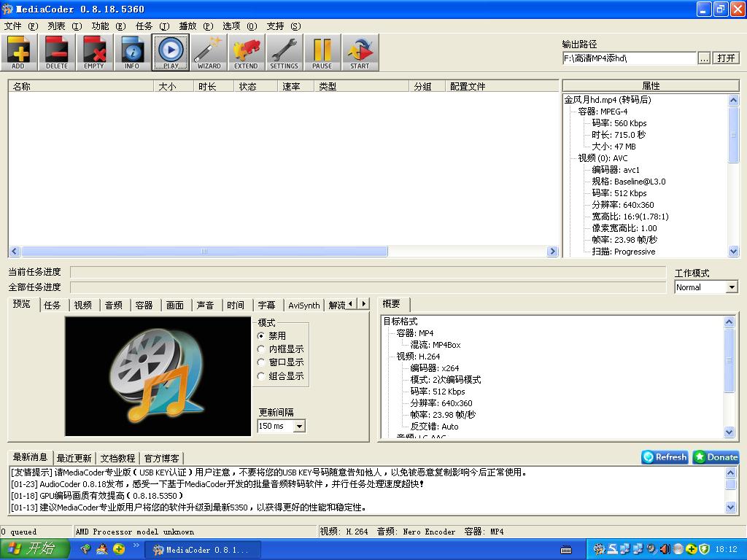
Task: Switch to the 官方博客 tab
Action: pos(161,458)
